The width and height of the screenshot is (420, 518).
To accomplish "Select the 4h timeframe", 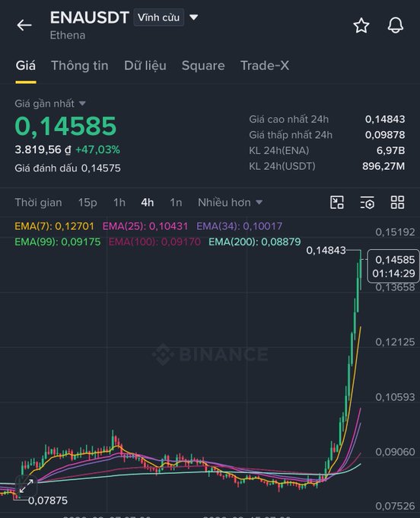I will [147, 202].
